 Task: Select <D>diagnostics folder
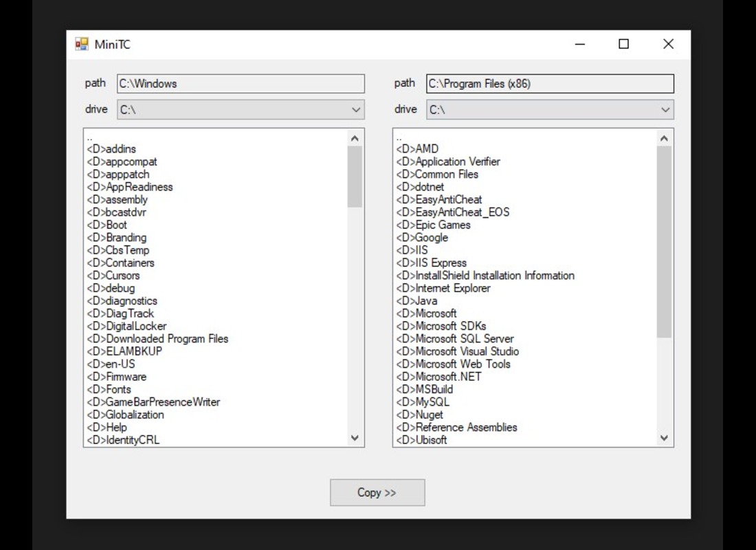coord(122,300)
